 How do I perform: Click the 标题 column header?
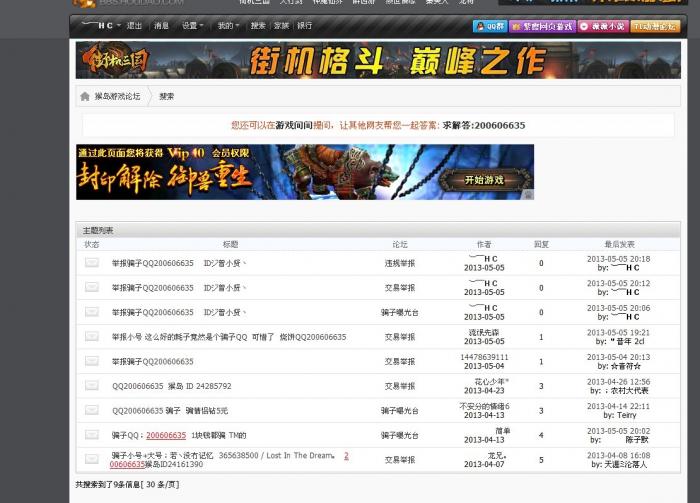click(230, 244)
